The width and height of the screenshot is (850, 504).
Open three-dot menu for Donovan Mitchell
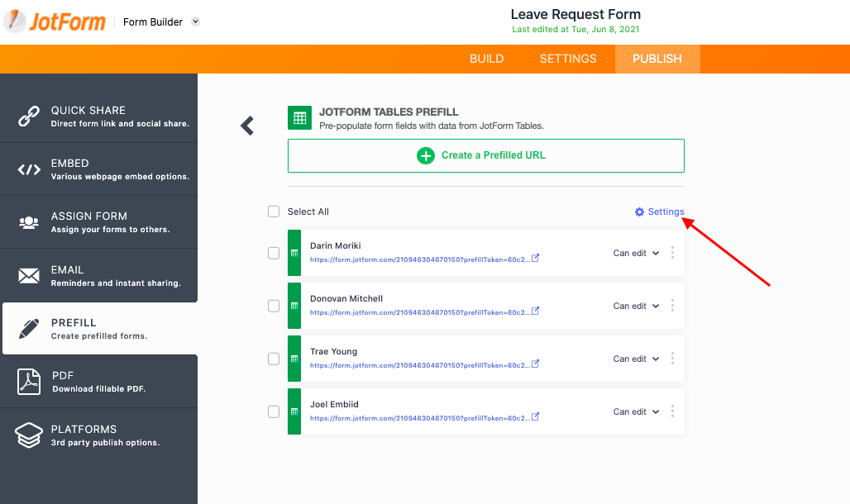[x=672, y=306]
